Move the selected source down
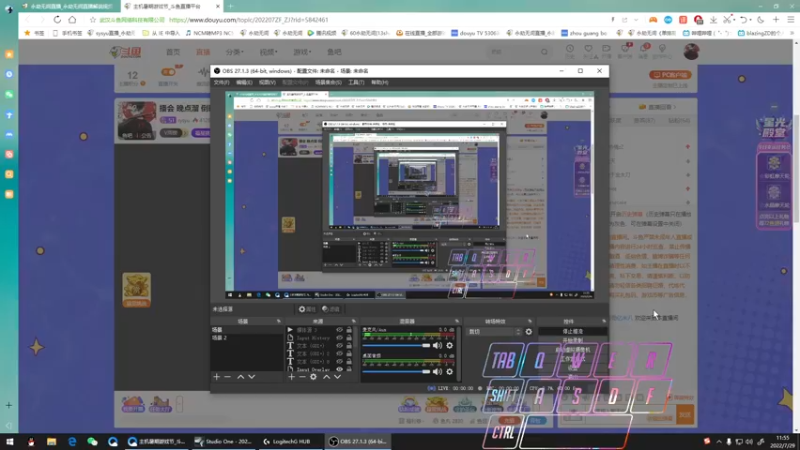Screen dimensions: 800x450 337,377
